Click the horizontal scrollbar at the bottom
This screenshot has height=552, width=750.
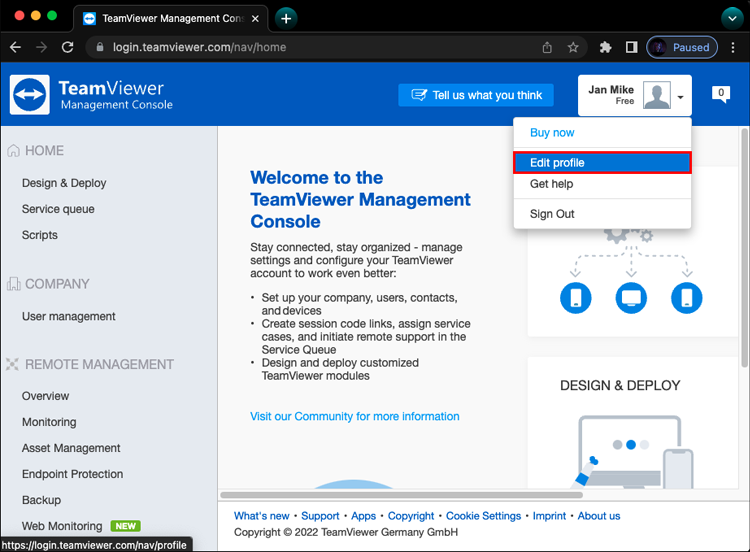click(x=400, y=495)
